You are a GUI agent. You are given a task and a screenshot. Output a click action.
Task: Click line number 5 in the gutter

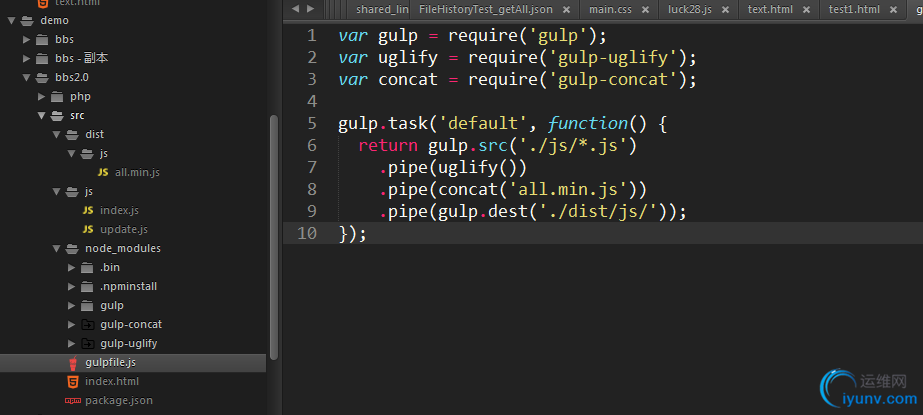click(x=311, y=124)
